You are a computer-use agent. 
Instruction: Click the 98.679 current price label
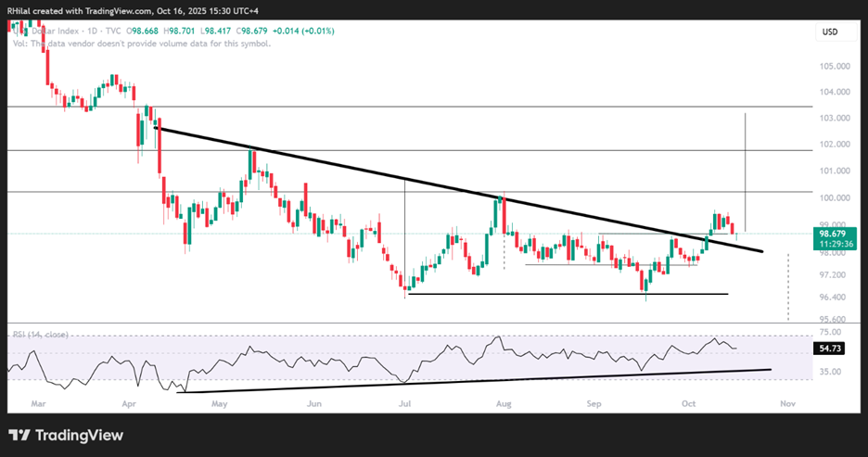tap(832, 234)
